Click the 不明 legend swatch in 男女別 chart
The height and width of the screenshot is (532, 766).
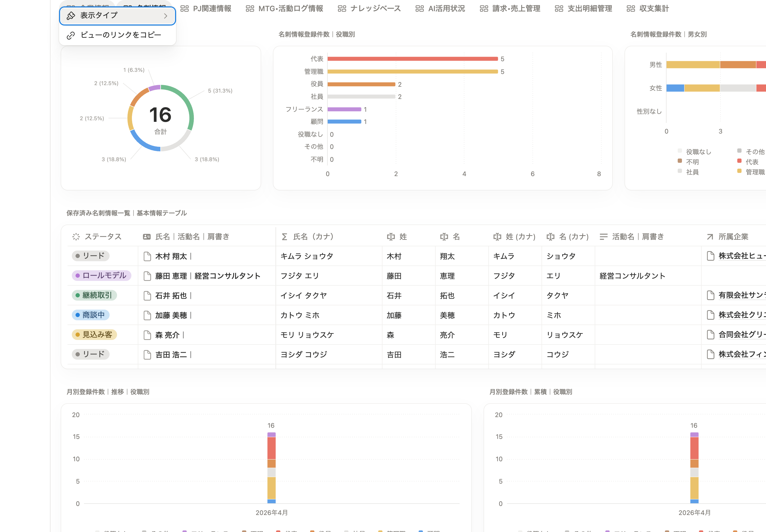(x=680, y=161)
